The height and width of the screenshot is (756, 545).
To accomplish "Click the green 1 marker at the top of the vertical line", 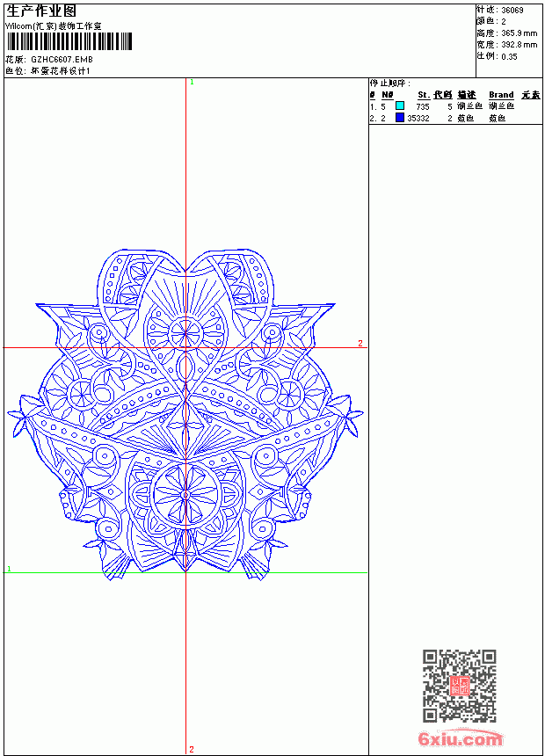I will 192,83.
